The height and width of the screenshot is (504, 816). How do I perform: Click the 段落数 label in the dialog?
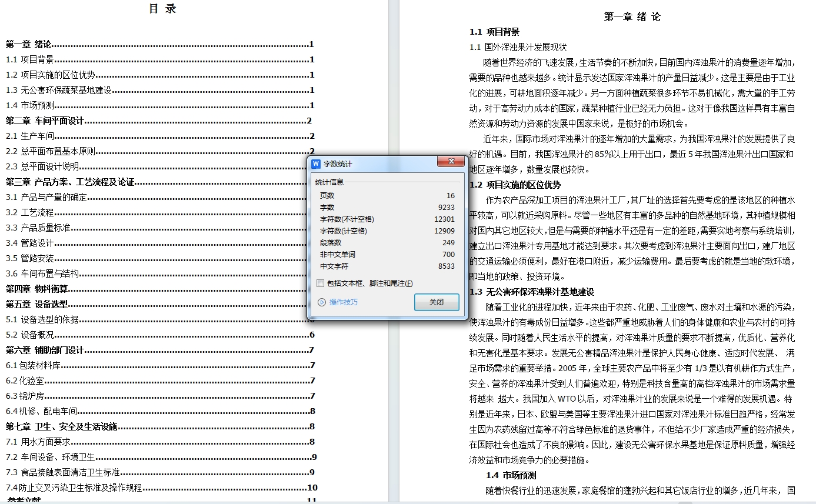[x=331, y=243]
